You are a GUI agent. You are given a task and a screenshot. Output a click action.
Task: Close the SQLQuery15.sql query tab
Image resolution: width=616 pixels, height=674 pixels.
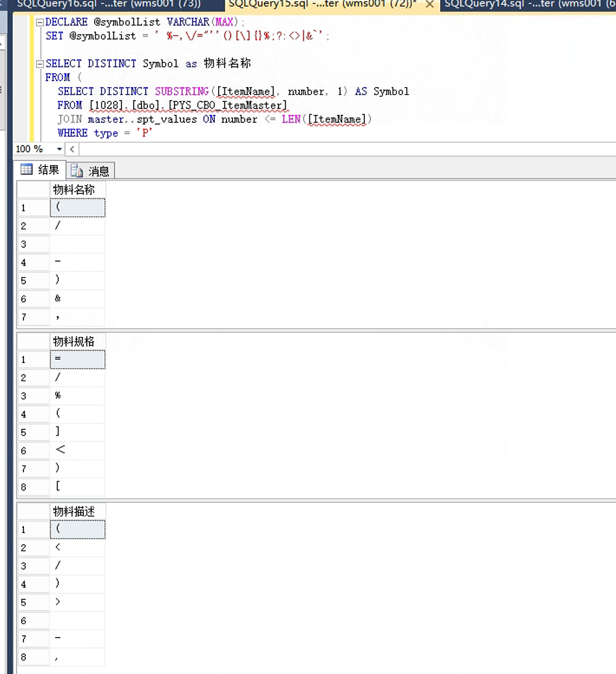429,5
